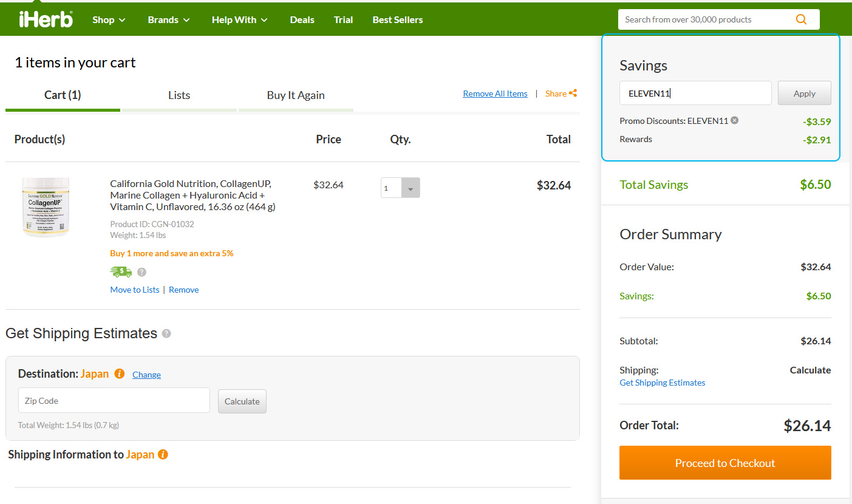Viewport: 852px width, 504px height.
Task: Click the promo discount amount -$3.59
Action: pos(817,121)
